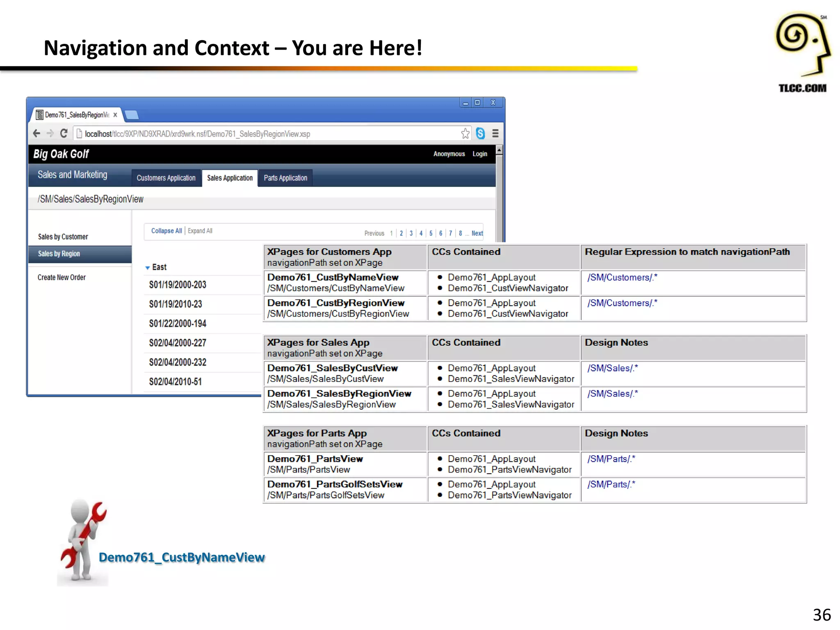Viewport: 840px width, 630px height.
Task: Open a new browser tab
Action: pyautogui.click(x=132, y=115)
